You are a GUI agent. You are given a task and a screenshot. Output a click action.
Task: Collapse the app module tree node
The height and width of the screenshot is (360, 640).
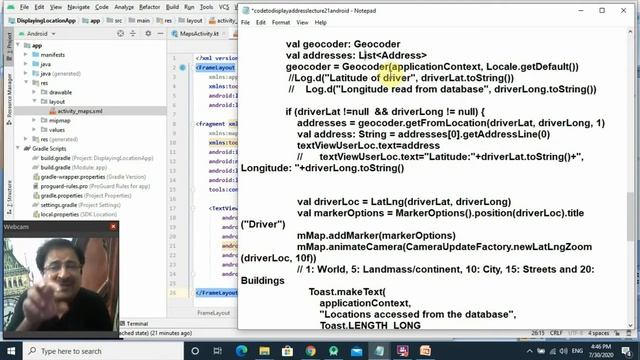(x=18, y=45)
